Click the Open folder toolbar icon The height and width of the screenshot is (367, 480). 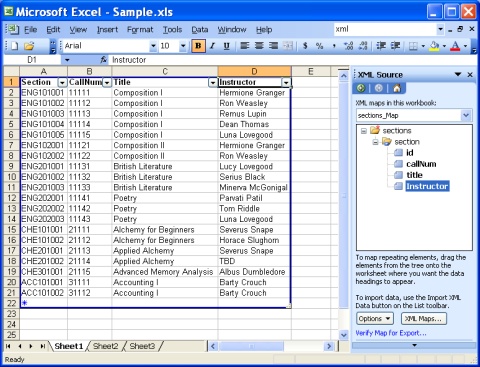tap(29, 46)
